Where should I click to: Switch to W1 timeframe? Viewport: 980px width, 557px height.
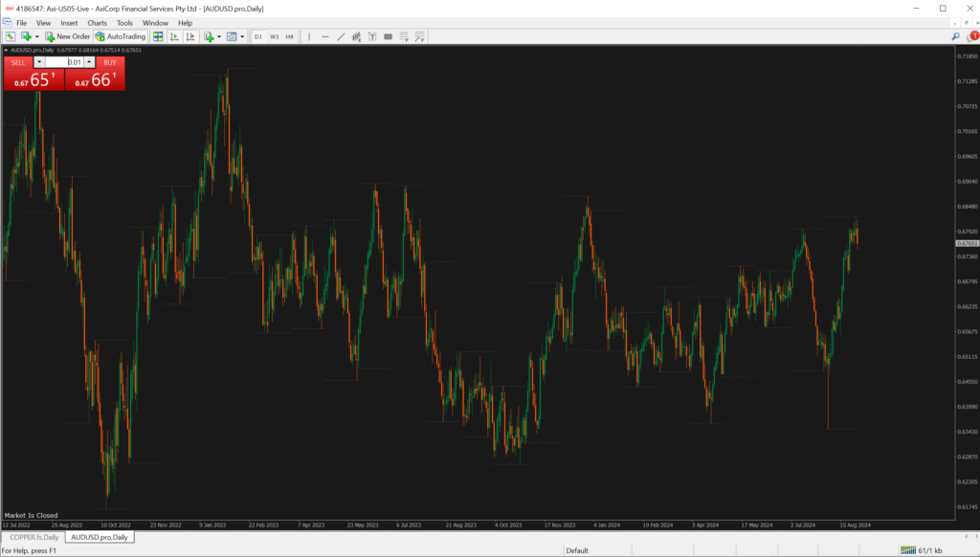point(275,37)
